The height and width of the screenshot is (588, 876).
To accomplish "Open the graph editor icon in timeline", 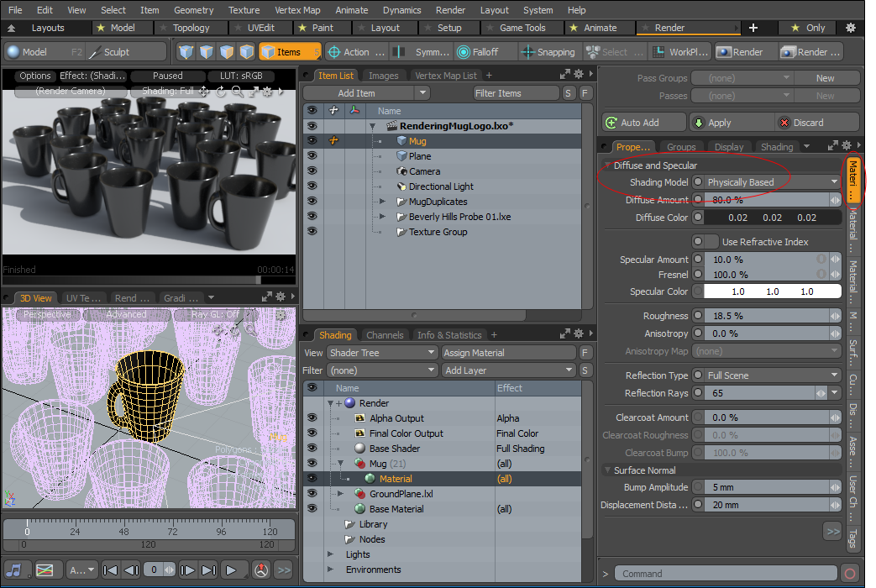I will coord(46,570).
